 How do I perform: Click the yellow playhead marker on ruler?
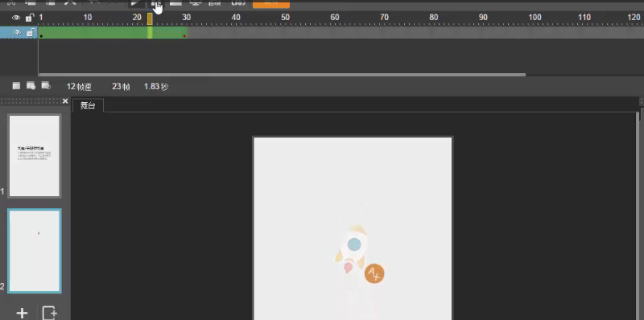pyautogui.click(x=150, y=18)
